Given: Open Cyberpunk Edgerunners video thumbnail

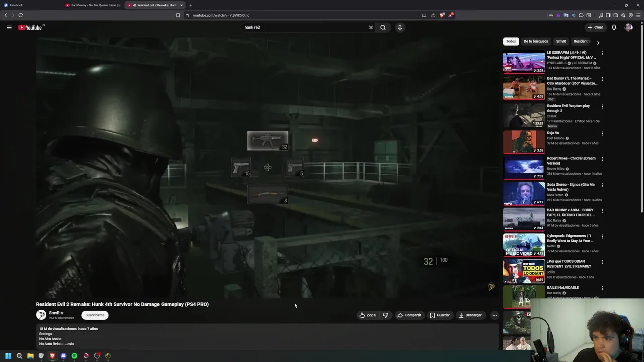Looking at the screenshot, I should (x=524, y=245).
